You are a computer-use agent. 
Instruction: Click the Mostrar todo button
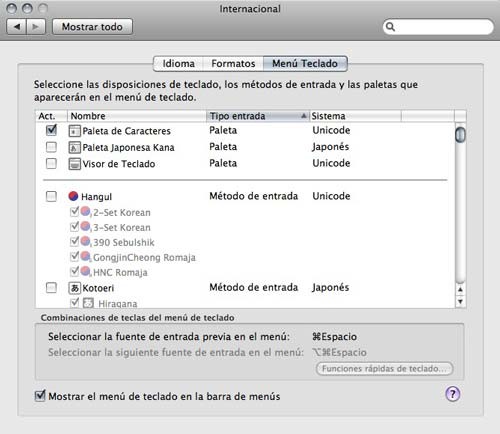[x=92, y=27]
